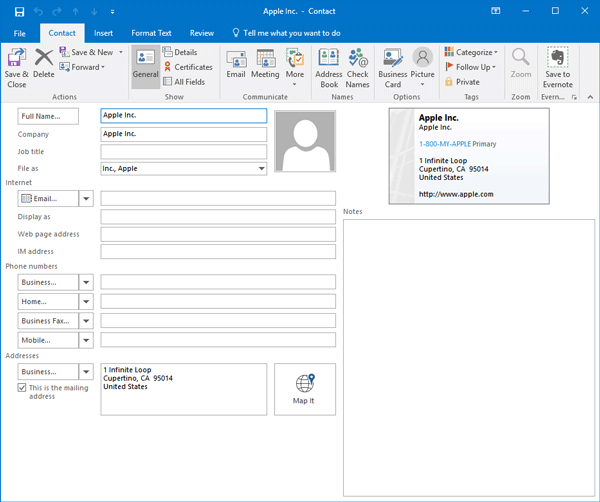
Task: Switch to the Contact tab
Action: [62, 33]
